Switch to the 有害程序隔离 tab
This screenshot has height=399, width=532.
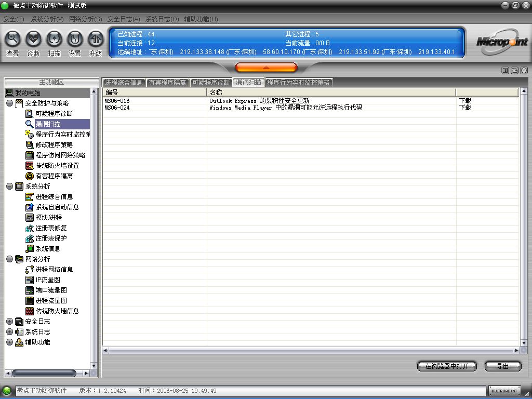[168, 83]
